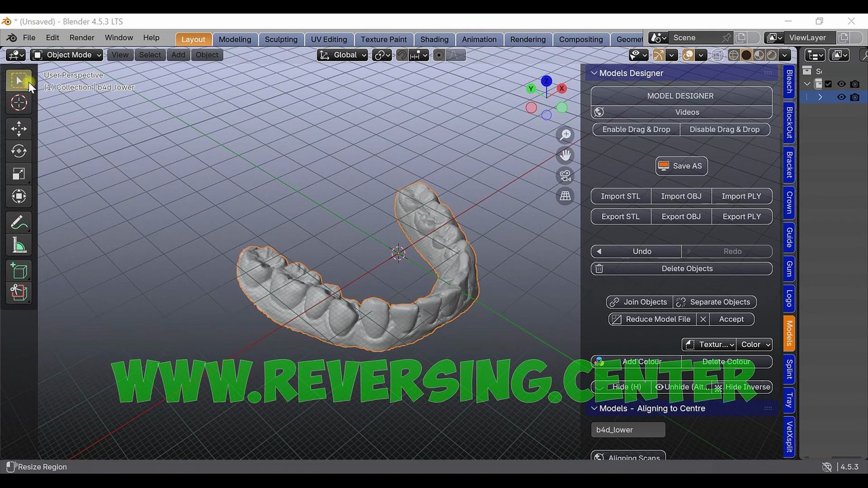Toggle X-ray mode in viewport header
This screenshot has height=488, width=868.
click(717, 56)
